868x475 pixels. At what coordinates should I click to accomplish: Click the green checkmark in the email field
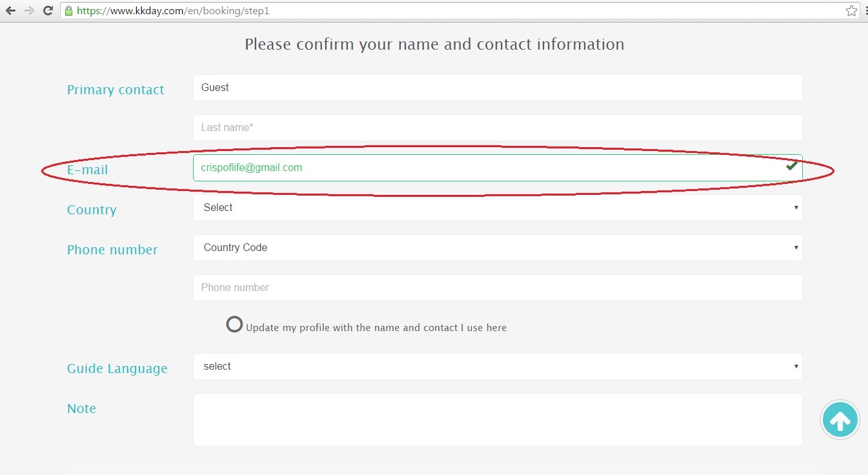pos(791,167)
